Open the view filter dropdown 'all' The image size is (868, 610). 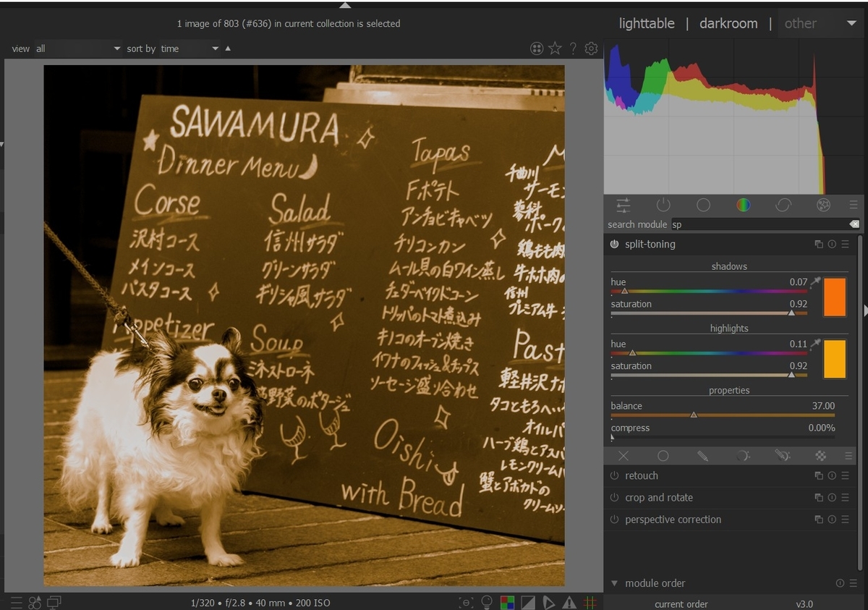(x=78, y=48)
